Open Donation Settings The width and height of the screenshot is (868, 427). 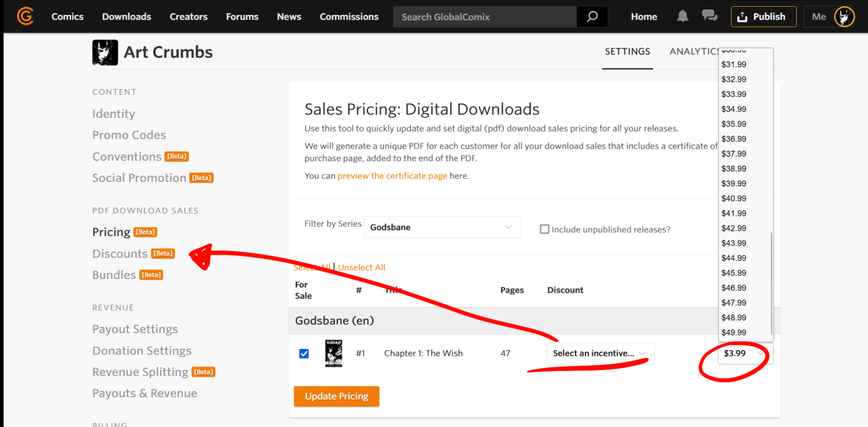142,351
